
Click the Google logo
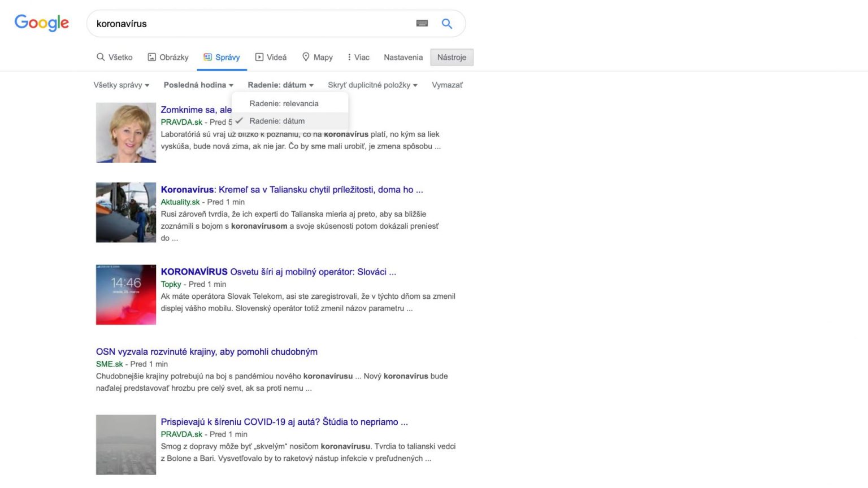point(41,23)
